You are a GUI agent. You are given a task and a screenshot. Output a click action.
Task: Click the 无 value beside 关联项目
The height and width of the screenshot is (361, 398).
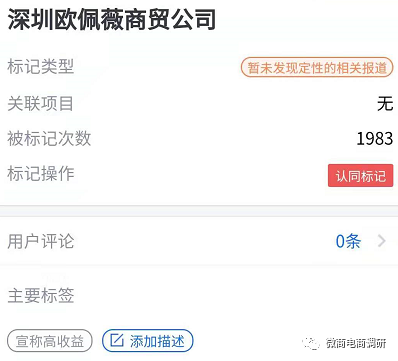pos(385,103)
